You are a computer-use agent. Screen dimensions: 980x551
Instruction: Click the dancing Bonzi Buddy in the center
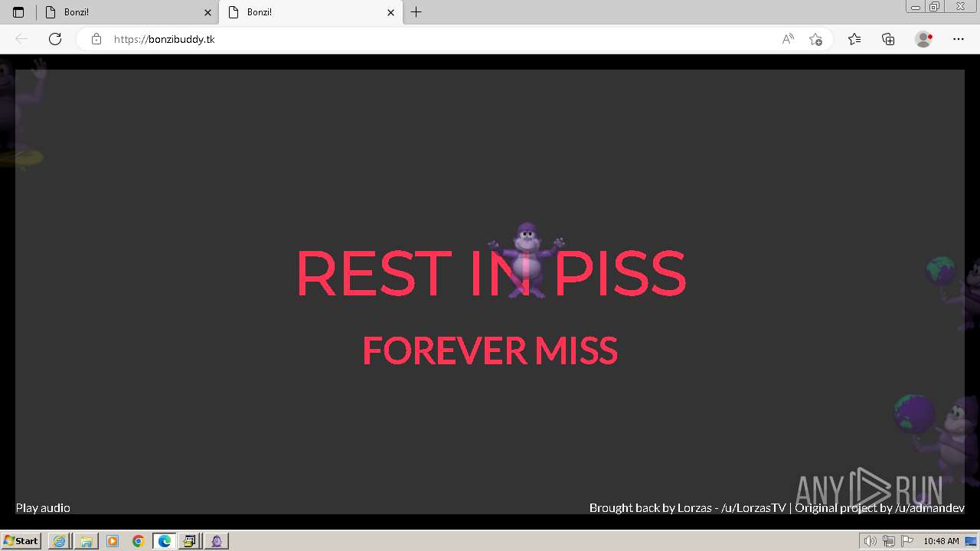coord(526,259)
